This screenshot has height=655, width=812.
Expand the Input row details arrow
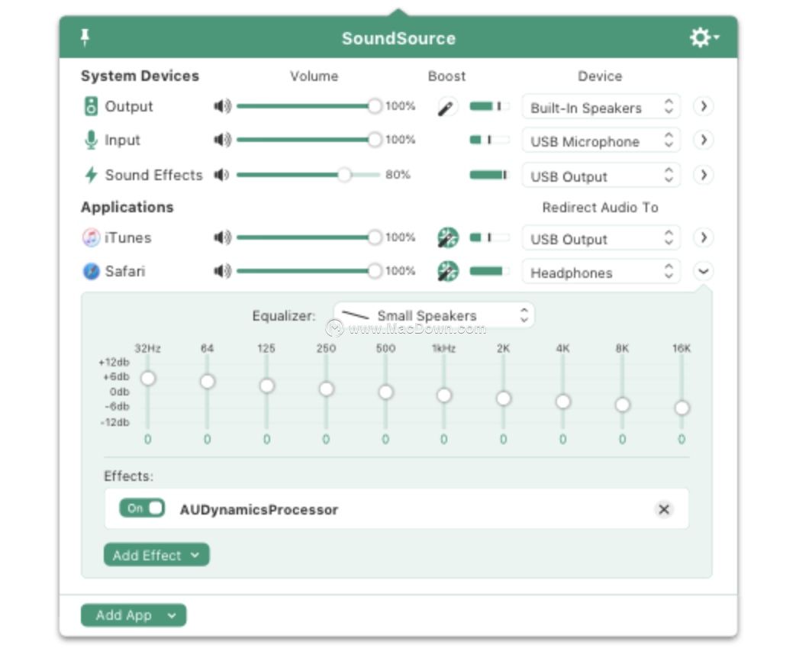tap(704, 140)
